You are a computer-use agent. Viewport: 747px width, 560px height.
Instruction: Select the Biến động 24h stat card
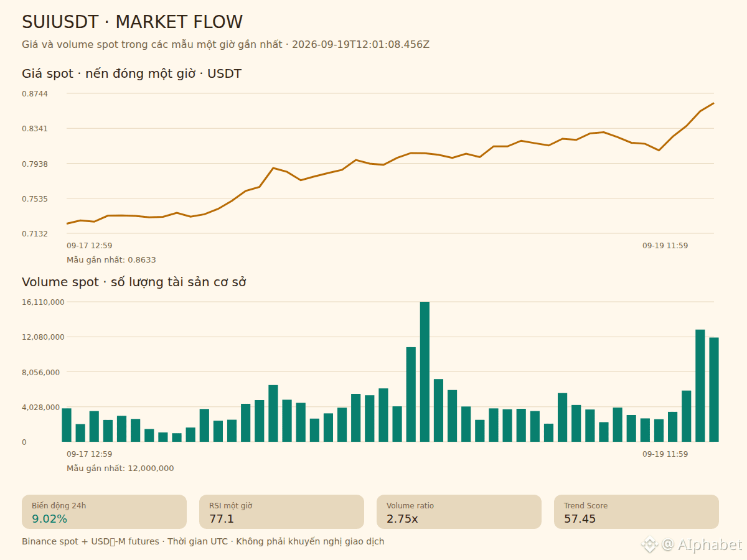105,511
